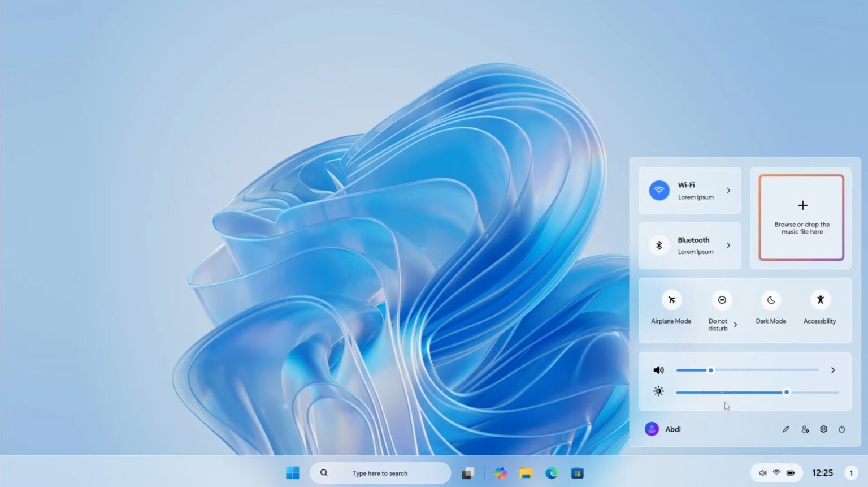The height and width of the screenshot is (487, 868).
Task: Open the notification counter badge
Action: [x=851, y=472]
